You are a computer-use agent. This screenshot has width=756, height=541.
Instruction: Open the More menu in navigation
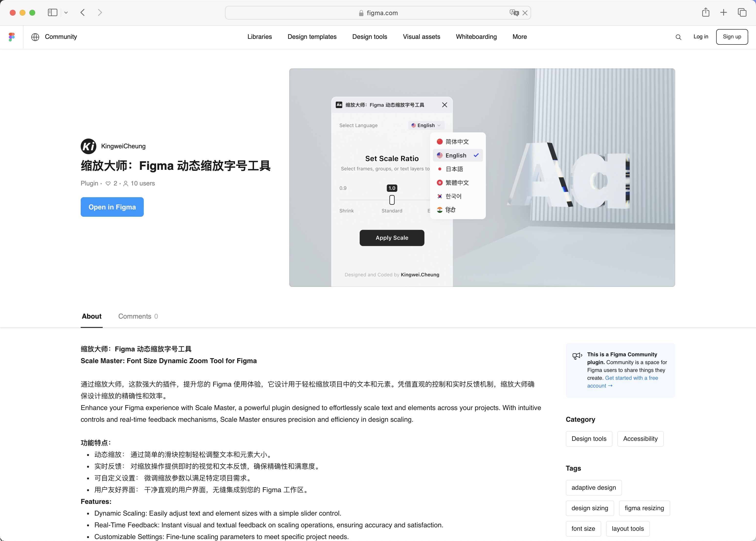[x=519, y=37]
